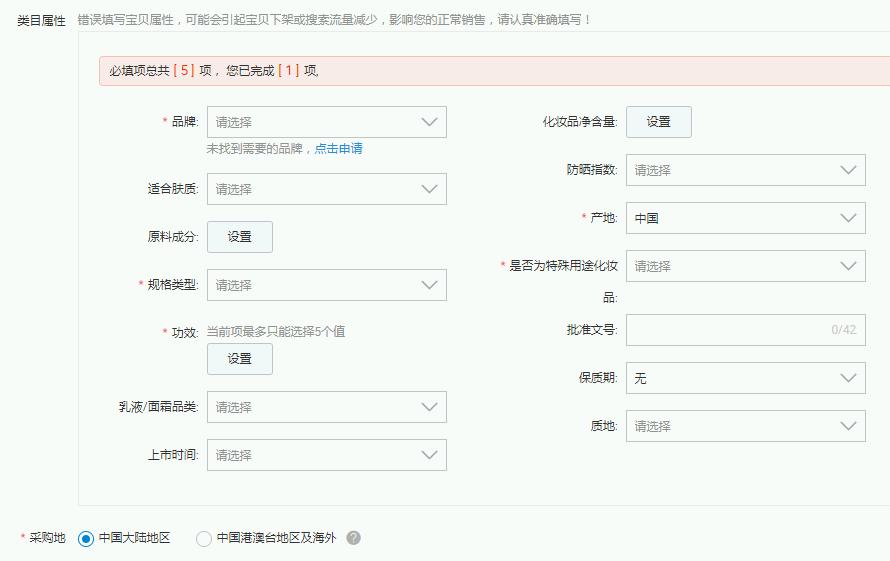
Task: Click the 当前项最多只能选择5个值 hint text
Action: point(276,332)
